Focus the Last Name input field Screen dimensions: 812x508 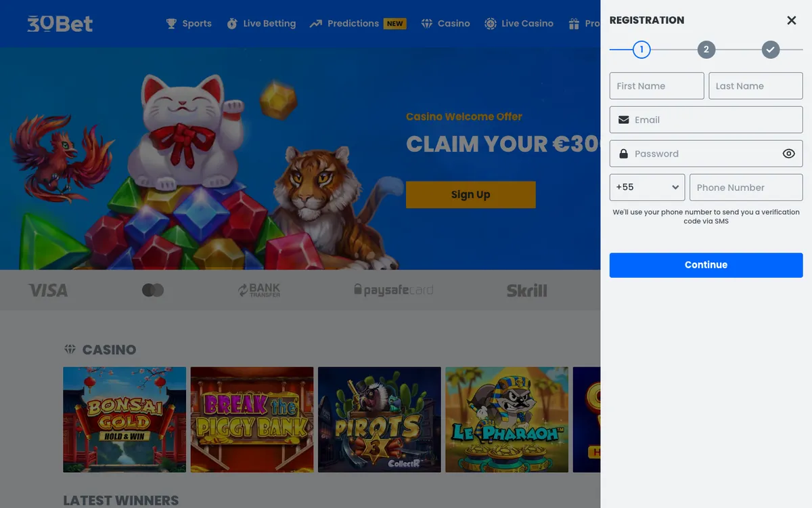point(756,86)
